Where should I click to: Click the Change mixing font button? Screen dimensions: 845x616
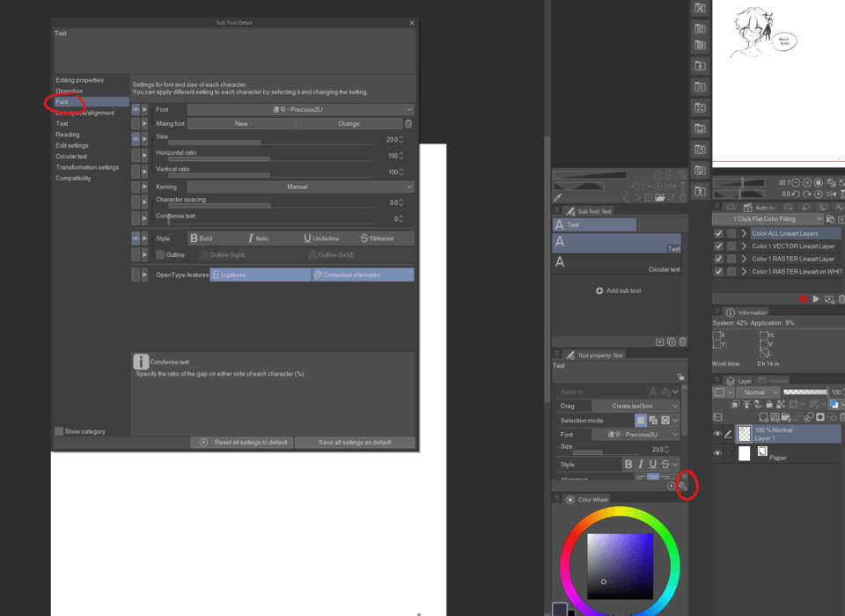[349, 124]
